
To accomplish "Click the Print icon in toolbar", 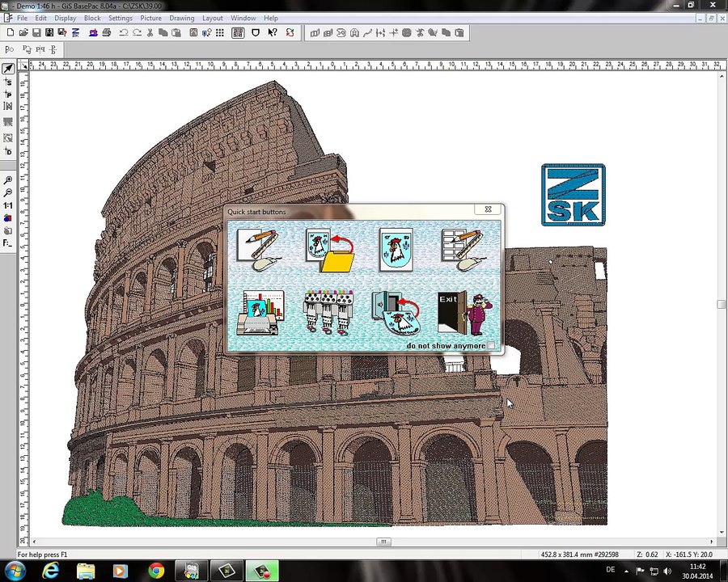I will click(x=107, y=33).
